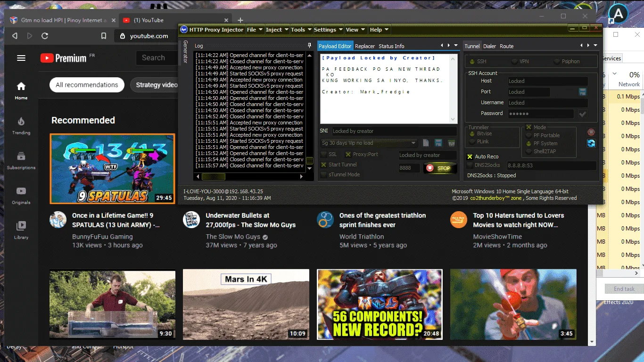Screen dimensions: 644x362
Task: Click the checkmark beside the Password field
Action: tap(583, 114)
